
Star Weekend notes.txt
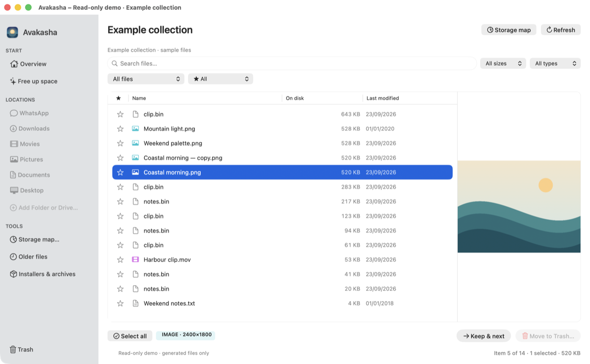point(120,303)
